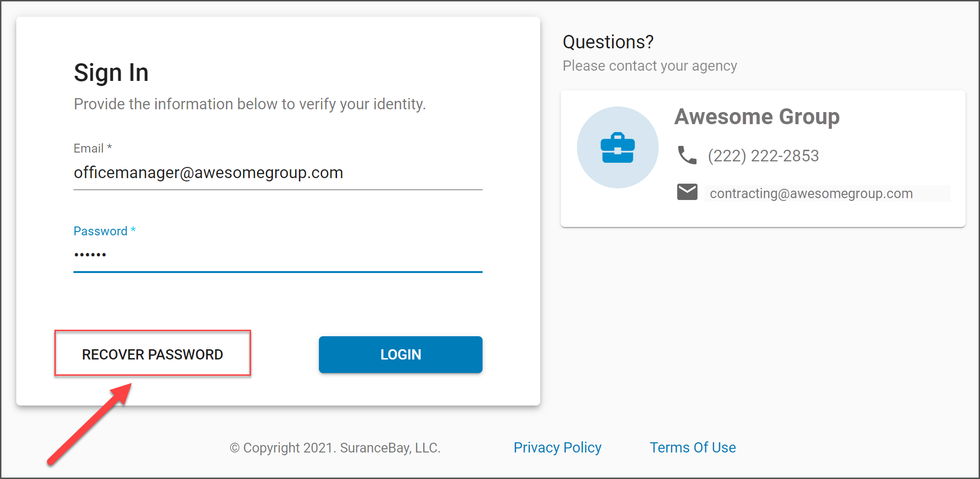Focus the Password input field
This screenshot has width=980, height=479.
(x=278, y=255)
